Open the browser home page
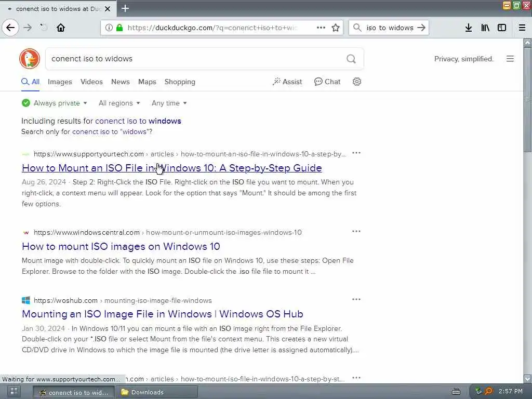The width and height of the screenshot is (532, 399). tap(61, 28)
